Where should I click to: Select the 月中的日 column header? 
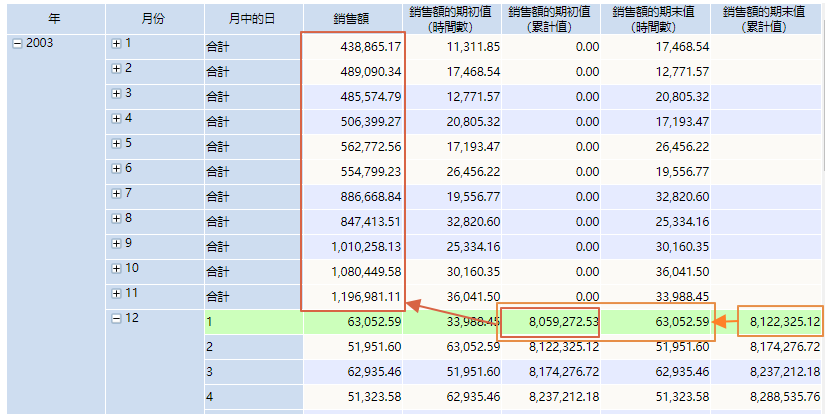click(x=252, y=19)
